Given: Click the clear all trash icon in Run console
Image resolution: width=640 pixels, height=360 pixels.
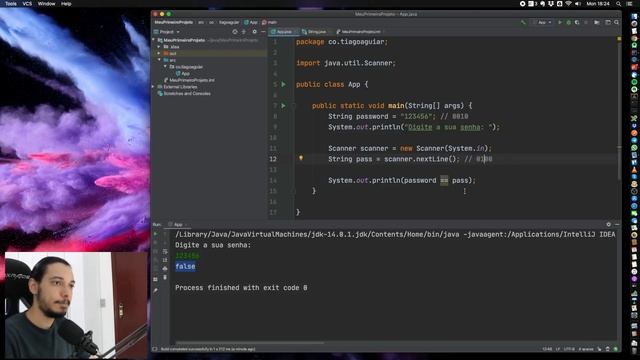Looking at the screenshot, I should pyautogui.click(x=165, y=278).
